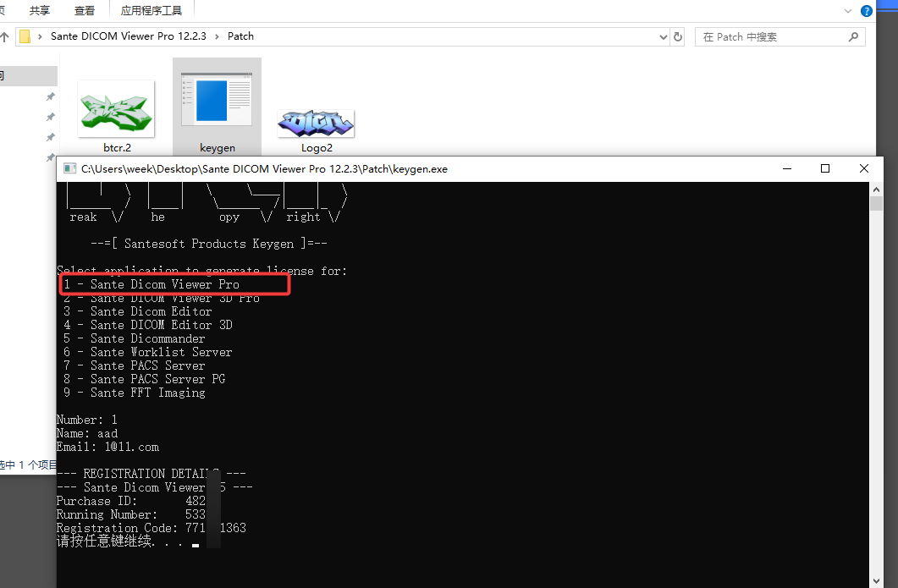898x588 pixels.
Task: Open Explorer help via the question mark icon
Action: pos(867,11)
